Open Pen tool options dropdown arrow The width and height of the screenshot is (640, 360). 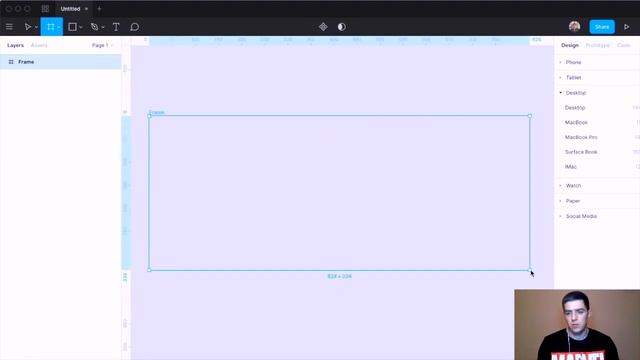(x=103, y=27)
